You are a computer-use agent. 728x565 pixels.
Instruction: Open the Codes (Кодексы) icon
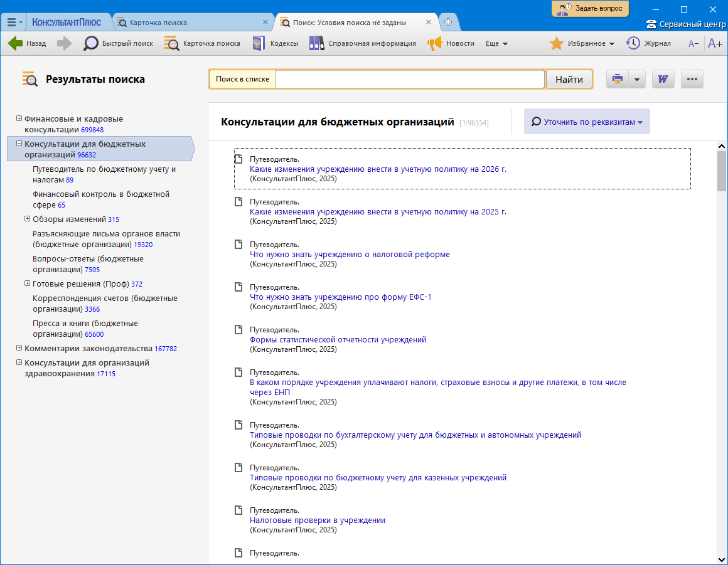pyautogui.click(x=257, y=43)
